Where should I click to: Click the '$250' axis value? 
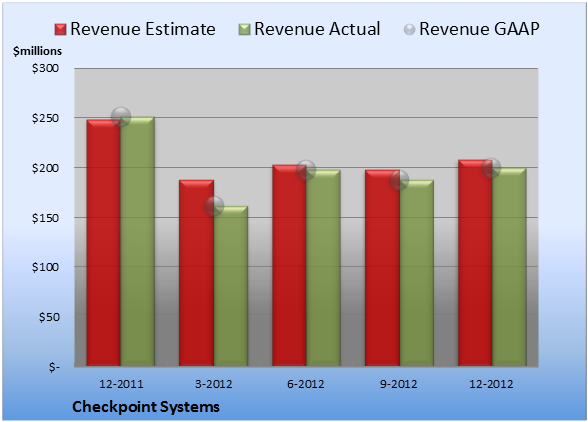(x=45, y=118)
